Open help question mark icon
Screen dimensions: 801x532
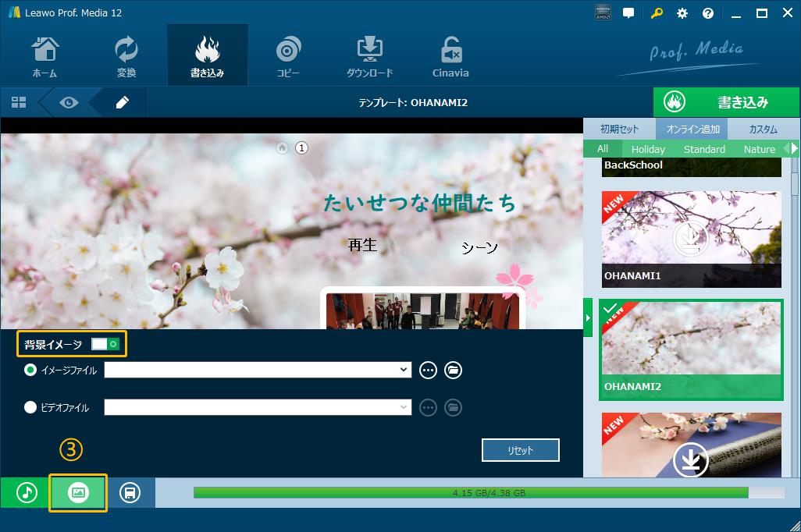click(708, 13)
